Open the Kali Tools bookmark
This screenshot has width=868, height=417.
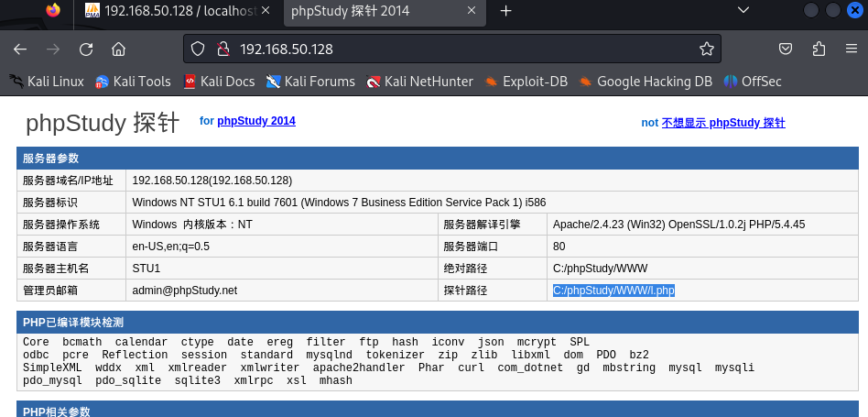(133, 82)
